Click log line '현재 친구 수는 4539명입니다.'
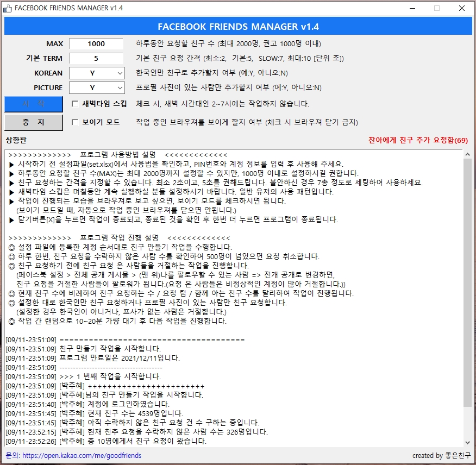The width and height of the screenshot is (476, 465). point(135,413)
